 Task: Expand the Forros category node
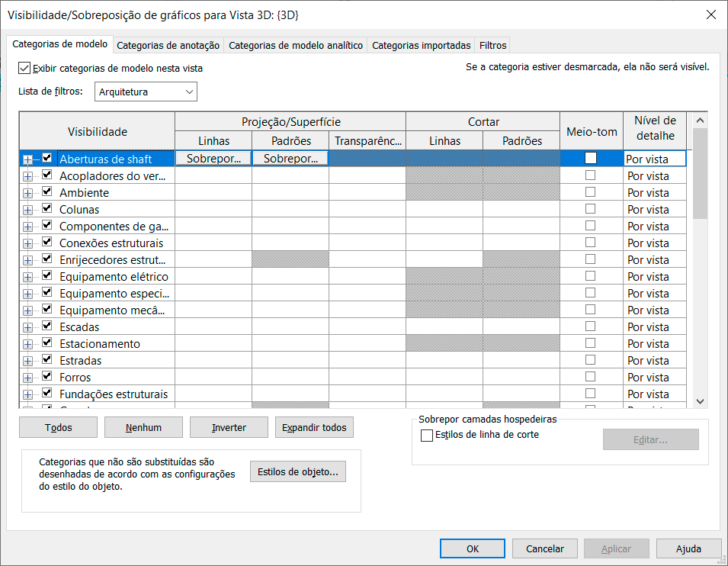pyautogui.click(x=28, y=378)
